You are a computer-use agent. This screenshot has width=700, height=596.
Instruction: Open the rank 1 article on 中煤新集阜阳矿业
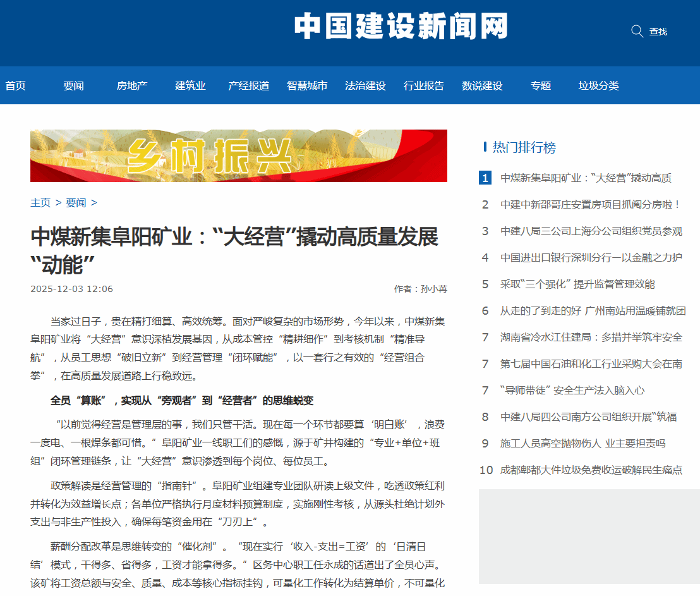586,178
